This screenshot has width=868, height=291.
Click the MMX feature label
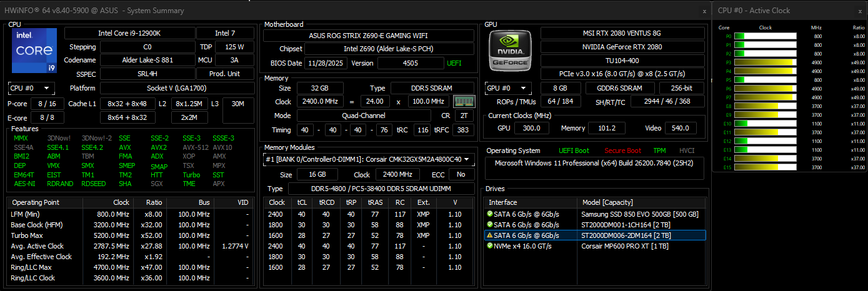coord(21,138)
